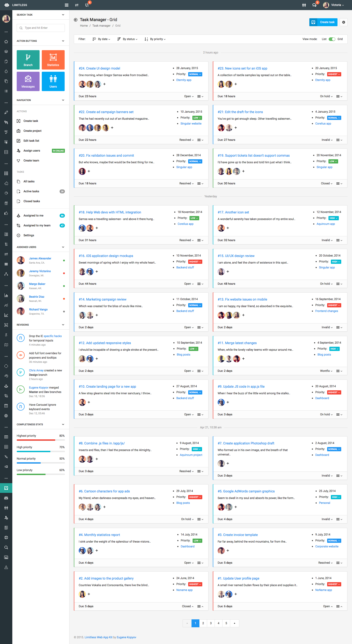Open Active tasks in the sidebar
This screenshot has height=644, width=352.
click(41, 191)
